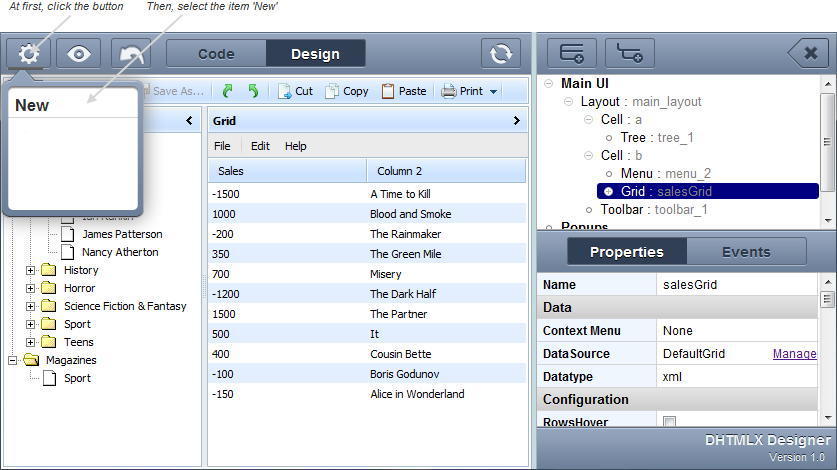
Task: Click properties panel scrollbar down arrow
Action: (827, 418)
